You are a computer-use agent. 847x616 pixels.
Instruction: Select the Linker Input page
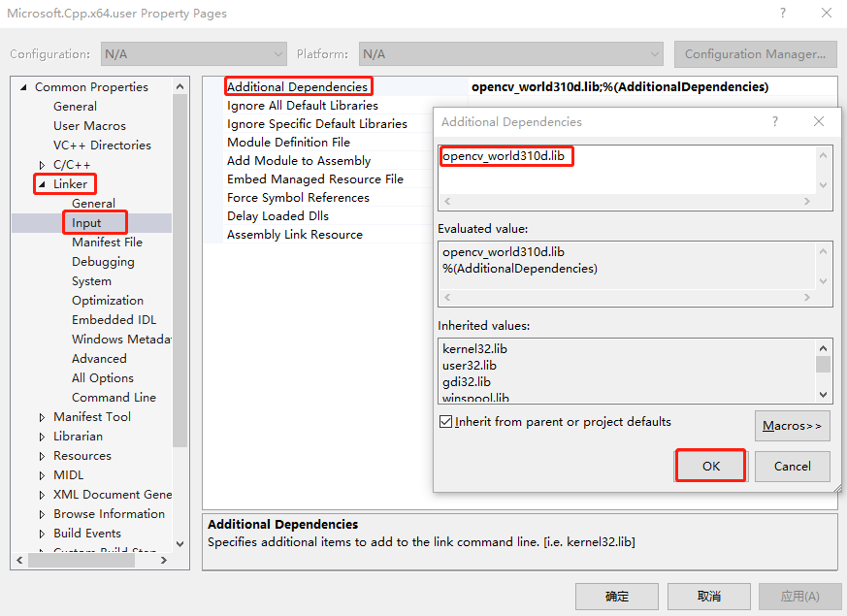click(x=86, y=223)
